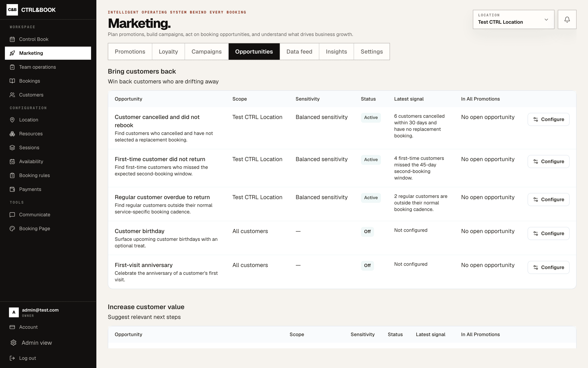Click admin@test.com account email

pyautogui.click(x=40, y=310)
